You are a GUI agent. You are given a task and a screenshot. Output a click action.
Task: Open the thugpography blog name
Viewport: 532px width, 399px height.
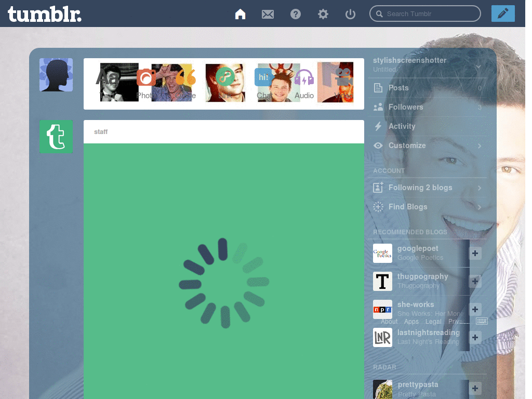point(423,277)
